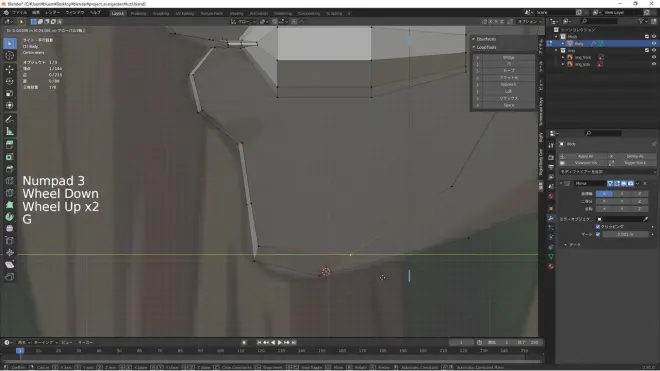Screen dimensions: 660x371
Task: Click the outliner search field
Action: click(599, 21)
